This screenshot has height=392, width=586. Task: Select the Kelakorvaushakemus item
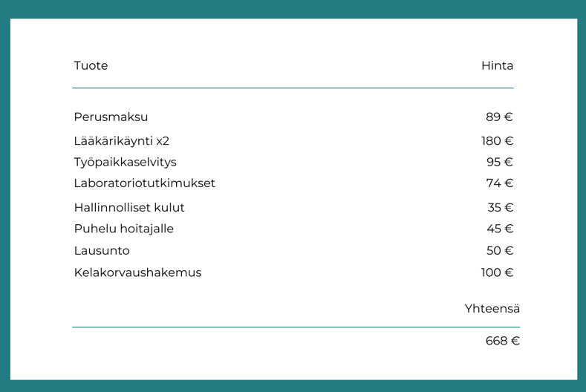point(137,272)
